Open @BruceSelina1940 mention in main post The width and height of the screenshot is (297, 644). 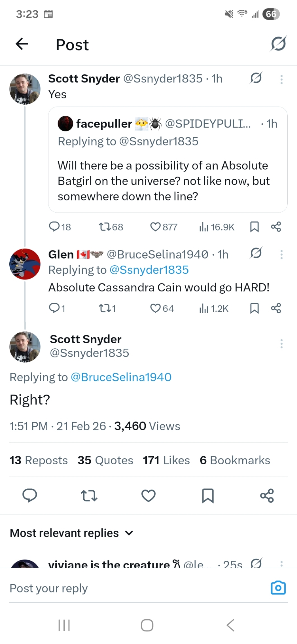(x=121, y=377)
